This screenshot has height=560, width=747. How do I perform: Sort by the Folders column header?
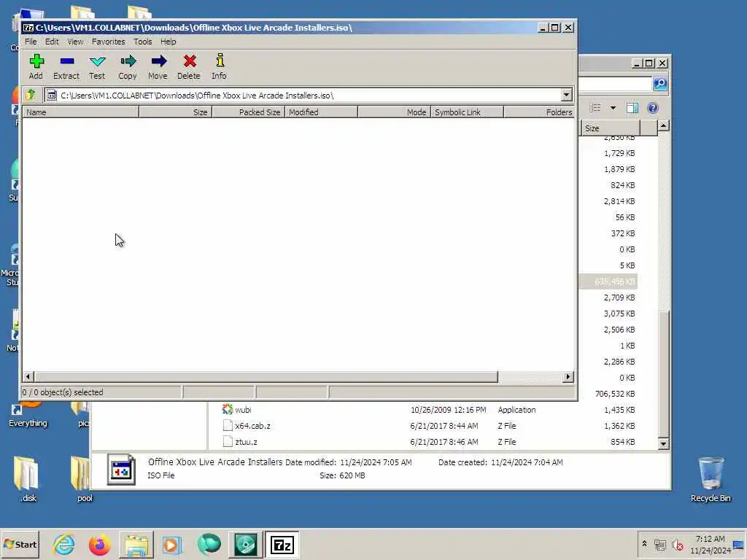539,112
